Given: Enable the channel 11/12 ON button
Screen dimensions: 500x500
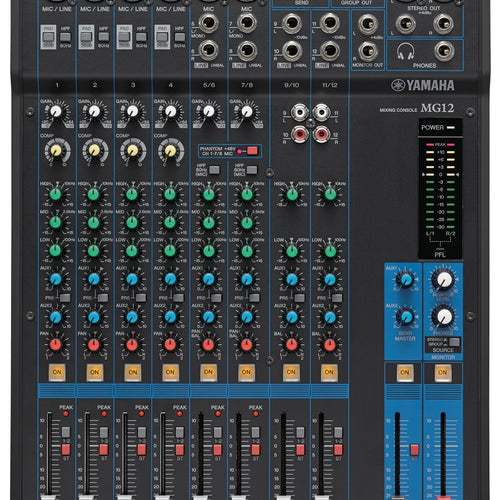Looking at the screenshot, I should 329,372.
